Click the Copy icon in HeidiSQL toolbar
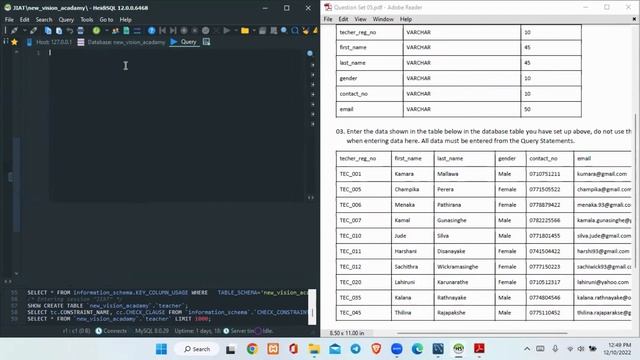The image size is (640, 360). click(x=48, y=31)
